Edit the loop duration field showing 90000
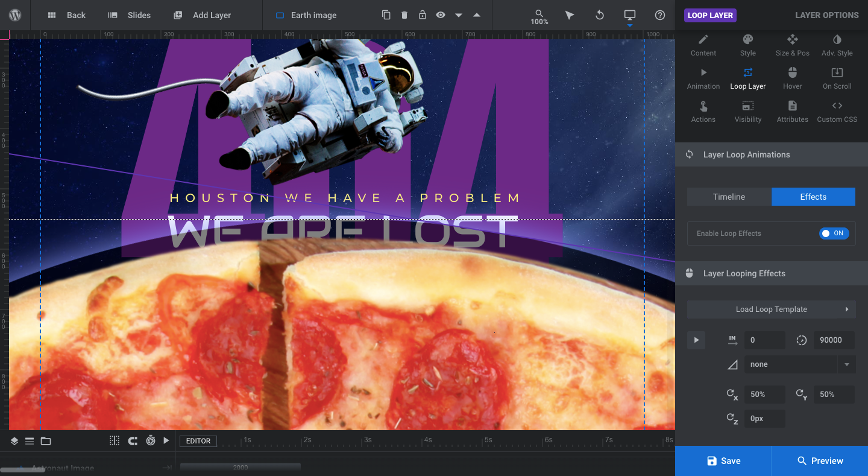 pyautogui.click(x=834, y=340)
